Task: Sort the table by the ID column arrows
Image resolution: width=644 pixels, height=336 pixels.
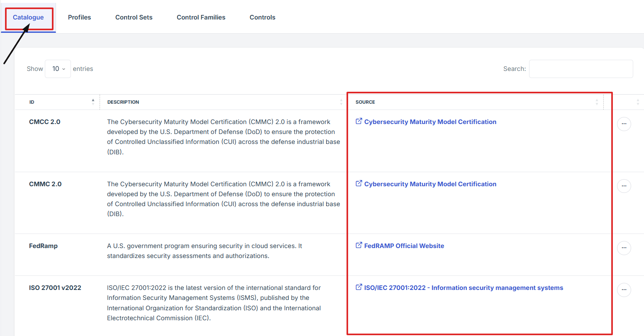Action: point(93,102)
